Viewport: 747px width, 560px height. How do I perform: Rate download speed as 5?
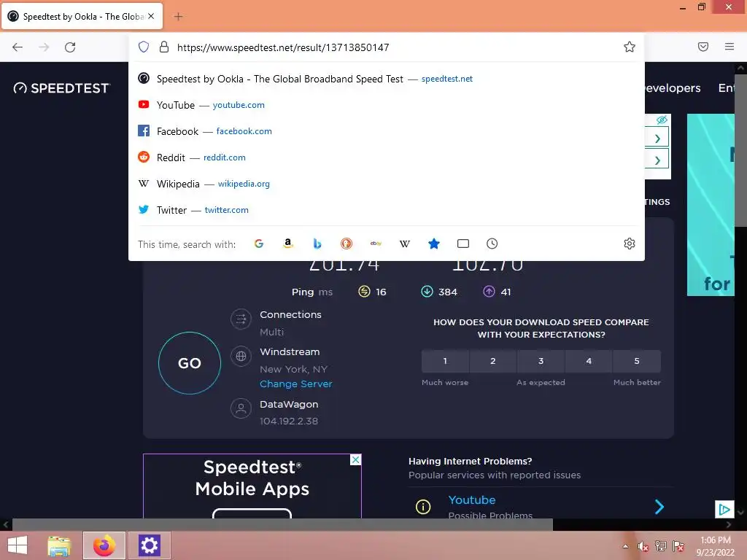coord(637,361)
